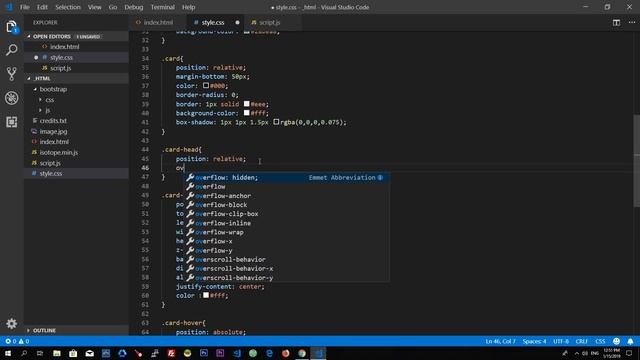The image size is (640, 360).
Task: Open the Selection menu
Action: pos(68,7)
